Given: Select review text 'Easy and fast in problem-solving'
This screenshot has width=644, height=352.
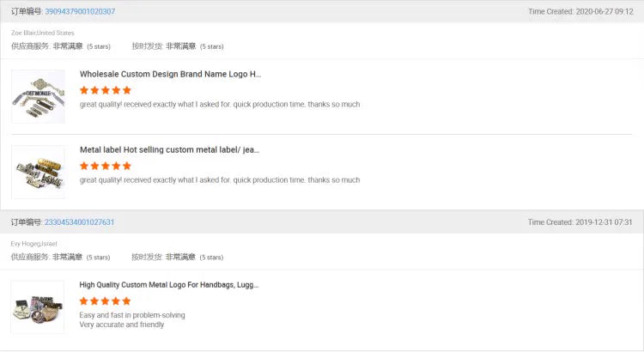Looking at the screenshot, I should (x=132, y=315).
